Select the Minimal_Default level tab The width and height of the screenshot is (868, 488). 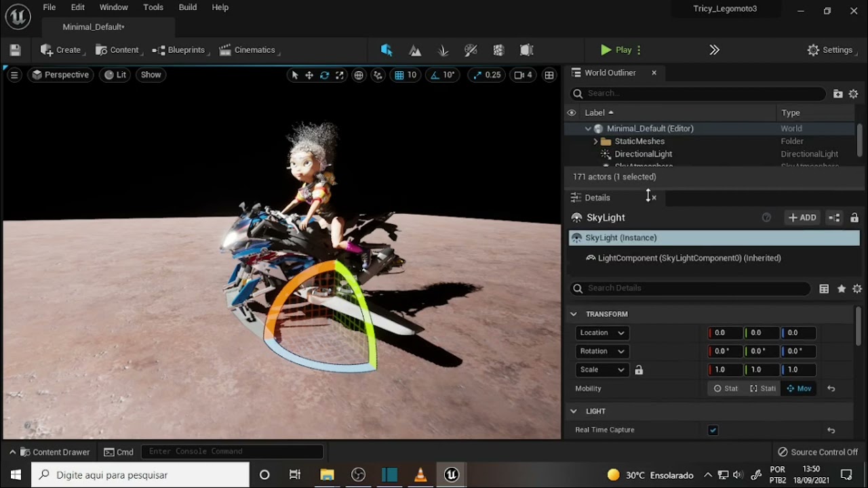click(94, 27)
